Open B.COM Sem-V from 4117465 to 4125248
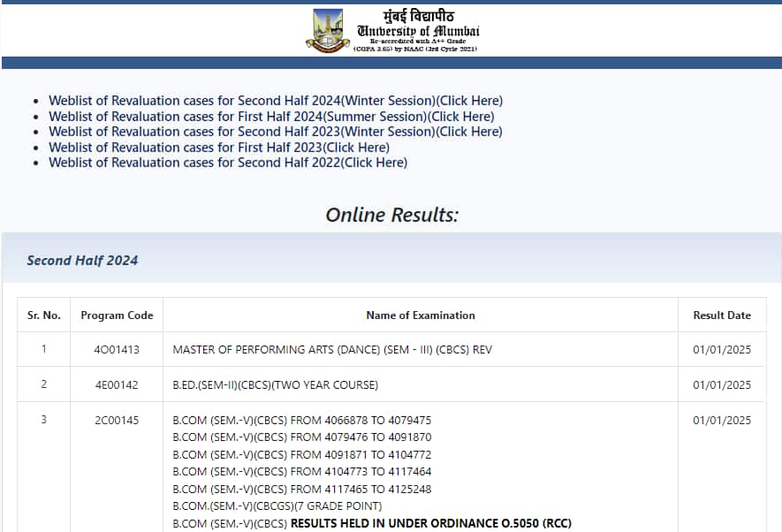 coord(301,489)
